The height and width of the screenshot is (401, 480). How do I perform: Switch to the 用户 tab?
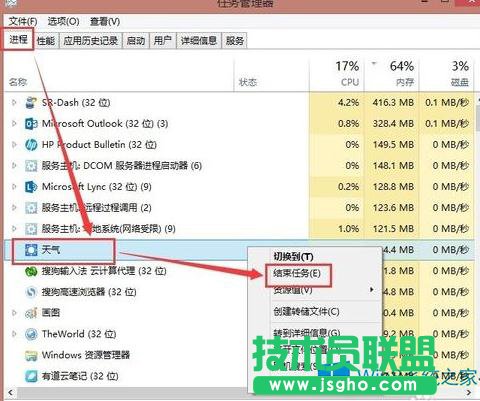(x=163, y=41)
